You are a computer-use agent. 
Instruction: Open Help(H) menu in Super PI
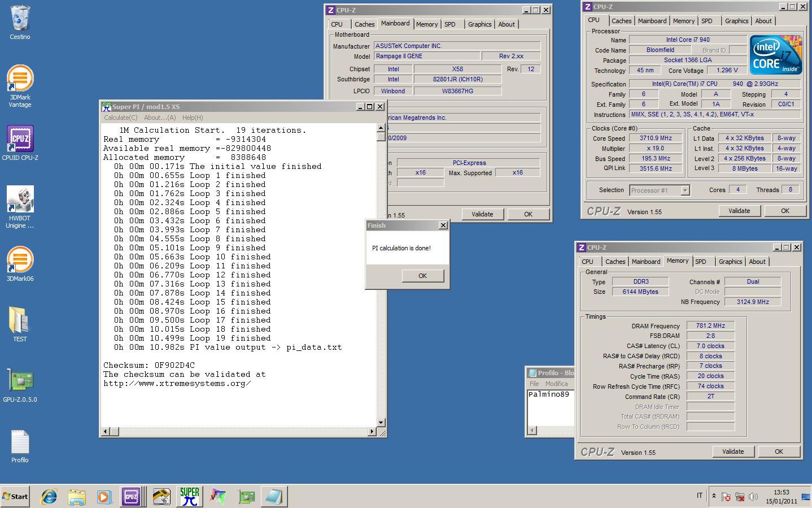pos(192,118)
